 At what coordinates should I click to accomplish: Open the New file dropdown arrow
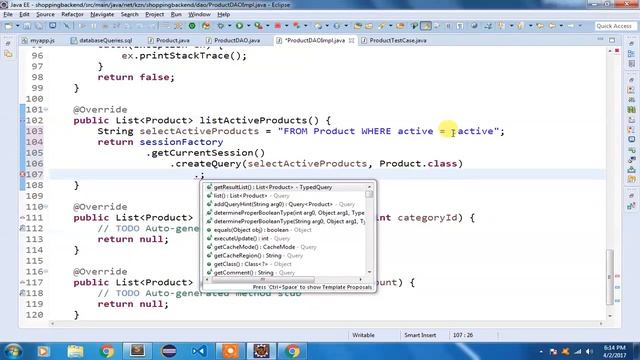17,26
